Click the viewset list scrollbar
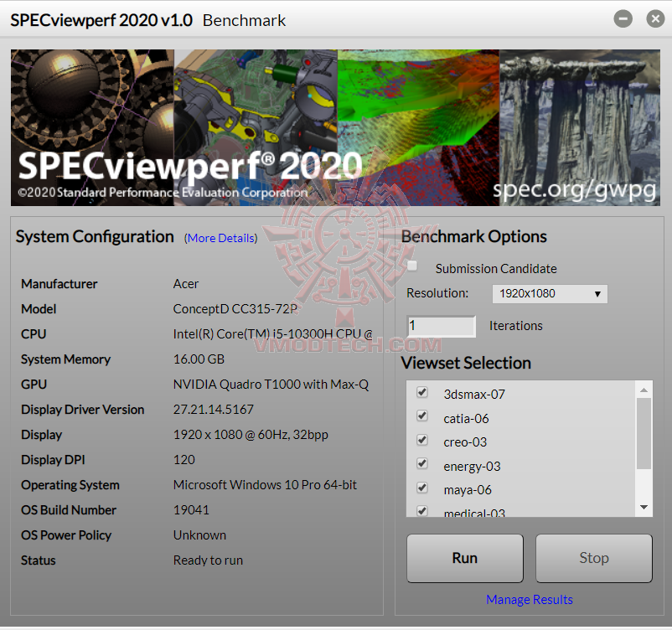 pyautogui.click(x=644, y=448)
